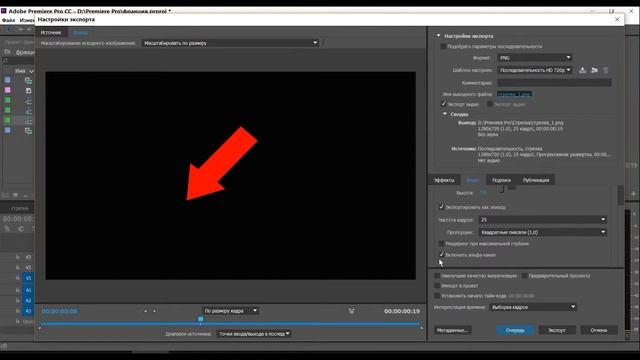Click the Cancel button
Viewport: 640px width, 360px height.
[x=598, y=330]
